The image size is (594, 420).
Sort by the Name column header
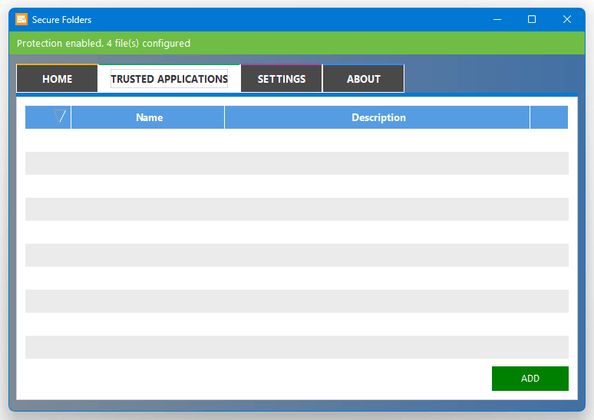(148, 117)
